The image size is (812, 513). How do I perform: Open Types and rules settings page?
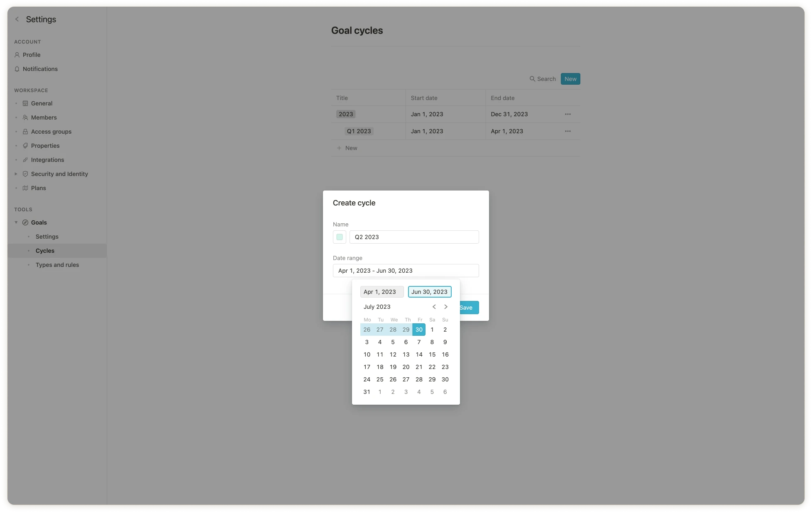57,265
